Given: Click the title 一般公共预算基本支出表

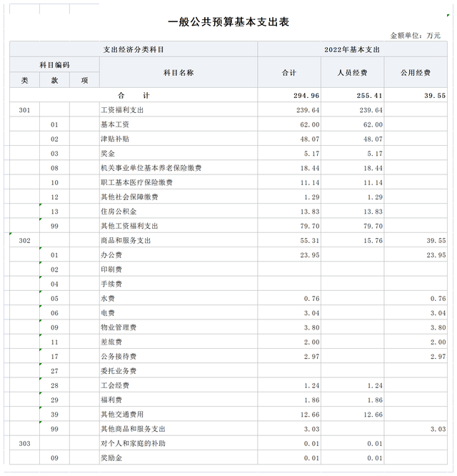Looking at the screenshot, I should pos(228,22).
